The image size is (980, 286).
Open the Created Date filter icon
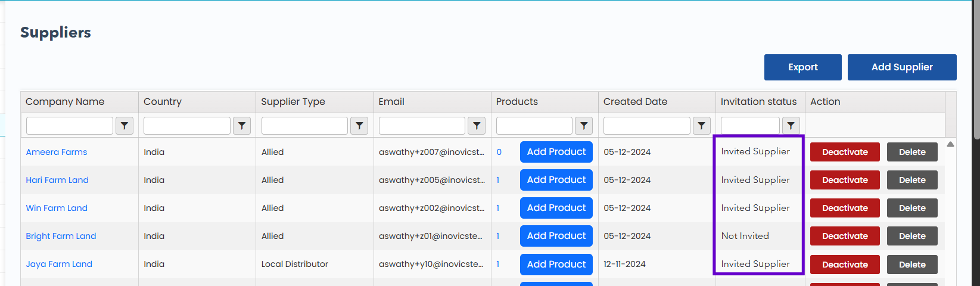click(701, 126)
